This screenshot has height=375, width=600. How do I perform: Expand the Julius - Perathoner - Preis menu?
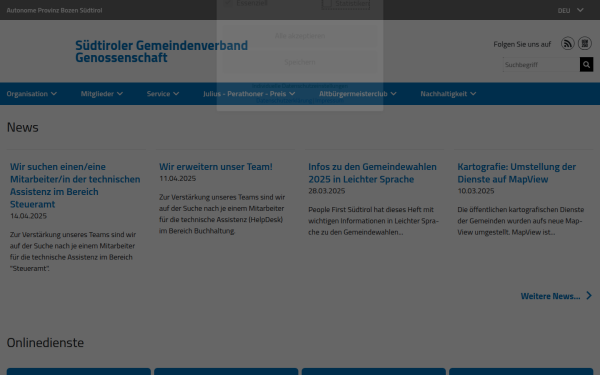click(249, 94)
